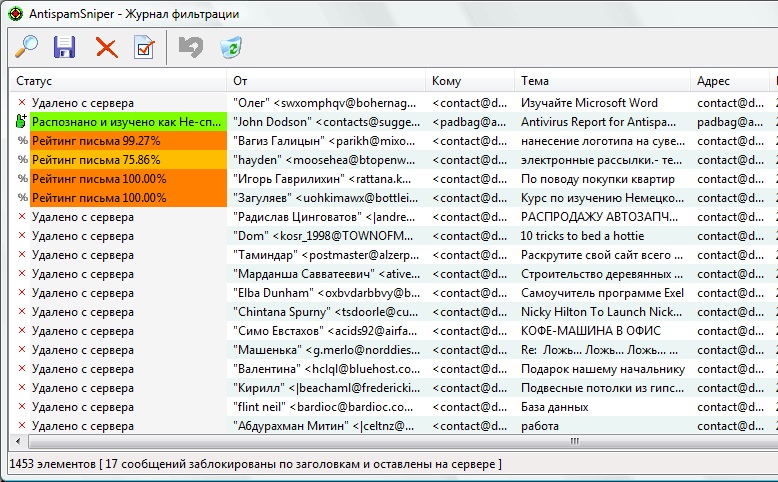Select the yellow 'Рейтинг письма 75.86%' cell
The height and width of the screenshot is (482, 778).
(129, 160)
